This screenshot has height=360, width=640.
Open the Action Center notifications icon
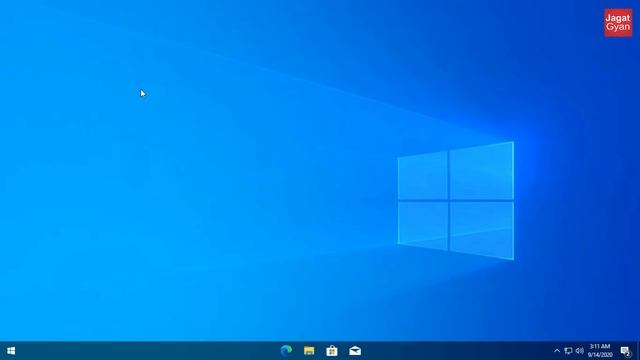click(625, 351)
